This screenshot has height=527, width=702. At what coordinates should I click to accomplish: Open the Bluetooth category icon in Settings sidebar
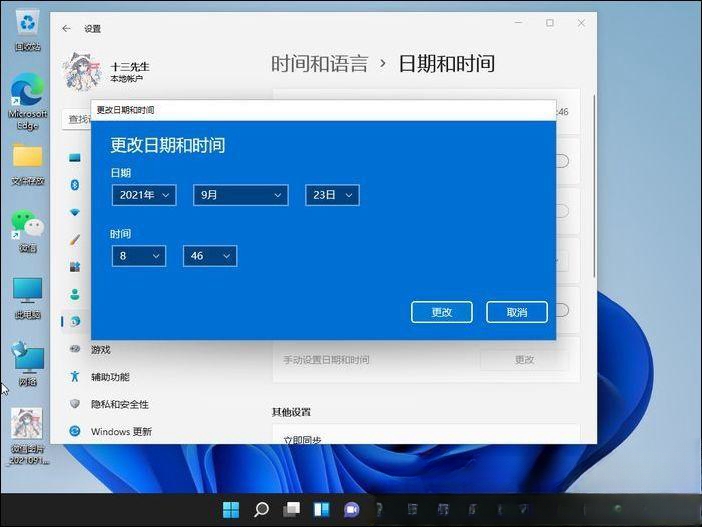point(75,184)
